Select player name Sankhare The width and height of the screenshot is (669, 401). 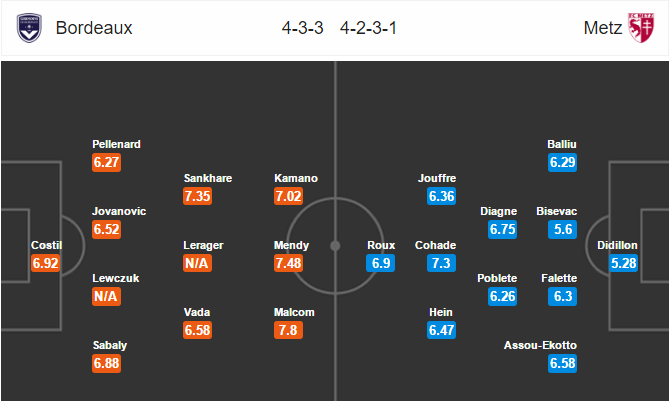click(x=208, y=178)
